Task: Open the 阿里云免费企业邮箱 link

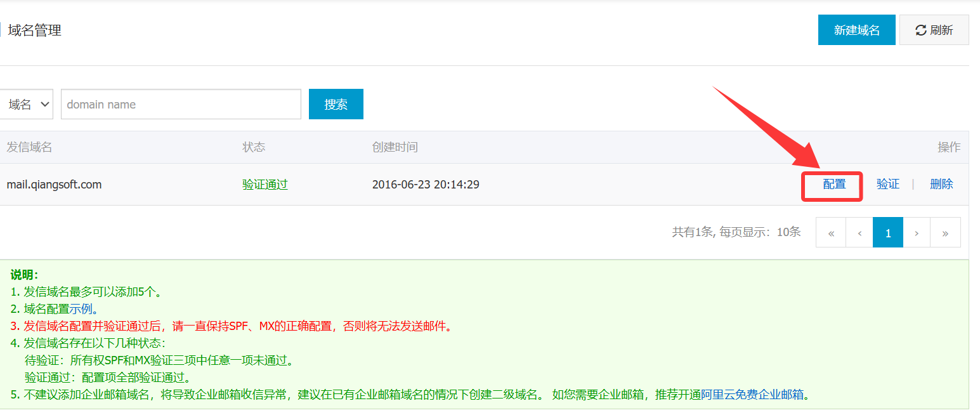Action: (752, 395)
